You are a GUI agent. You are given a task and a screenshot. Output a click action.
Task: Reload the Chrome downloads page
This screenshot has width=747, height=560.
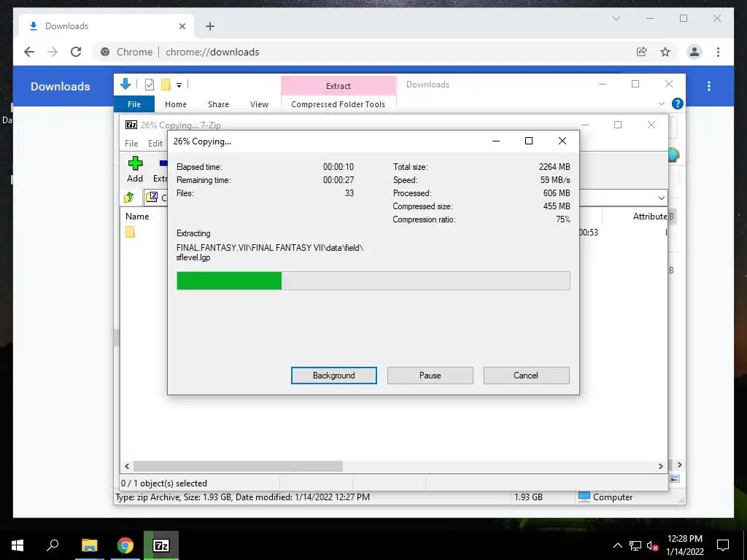pyautogui.click(x=76, y=52)
